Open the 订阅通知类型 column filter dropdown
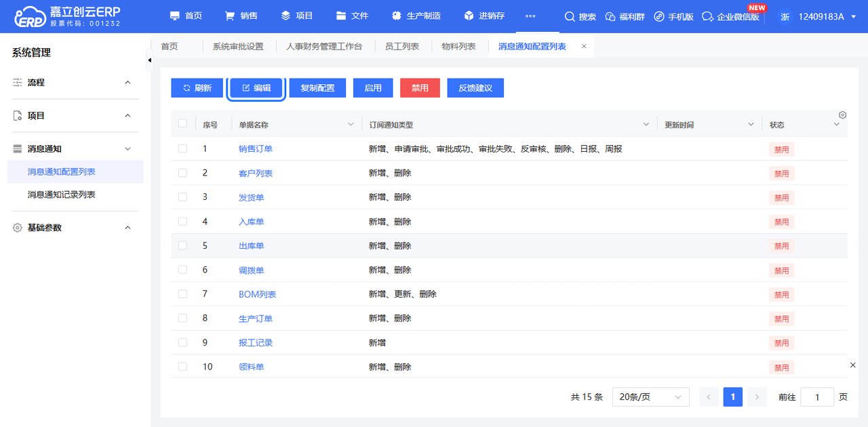Viewport: 868px width, 427px height. 647,125
